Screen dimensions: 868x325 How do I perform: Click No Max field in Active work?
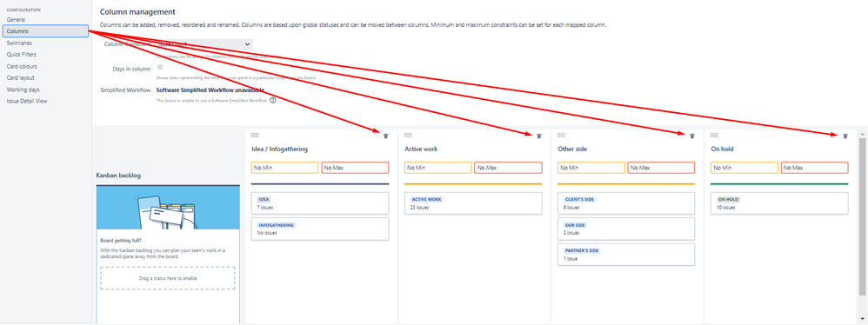[x=508, y=168]
